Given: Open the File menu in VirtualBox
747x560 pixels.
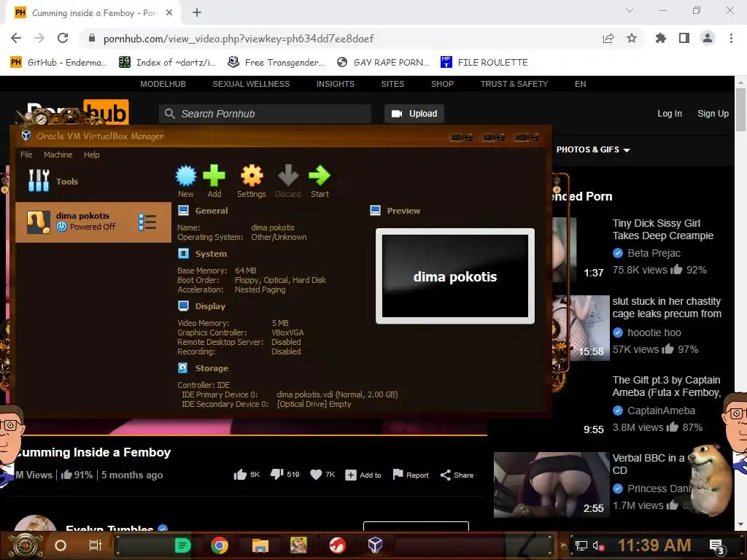Looking at the screenshot, I should (26, 155).
